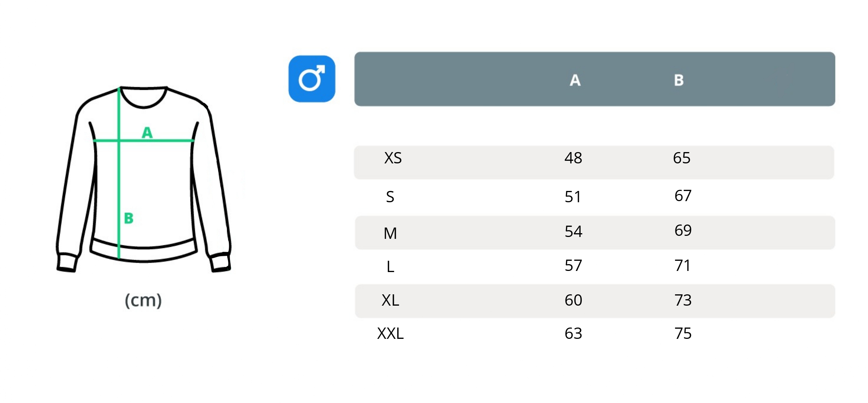
Task: Select column header A in the table
Action: coord(575,80)
